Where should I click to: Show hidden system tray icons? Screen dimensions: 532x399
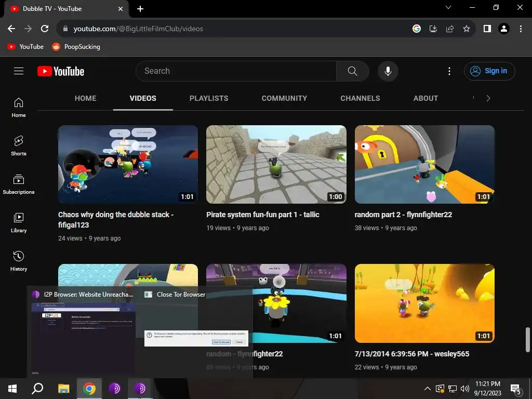(428, 389)
